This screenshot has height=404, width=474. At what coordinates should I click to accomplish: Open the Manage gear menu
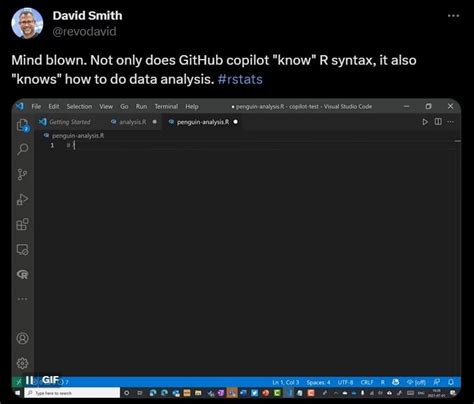[x=23, y=363]
